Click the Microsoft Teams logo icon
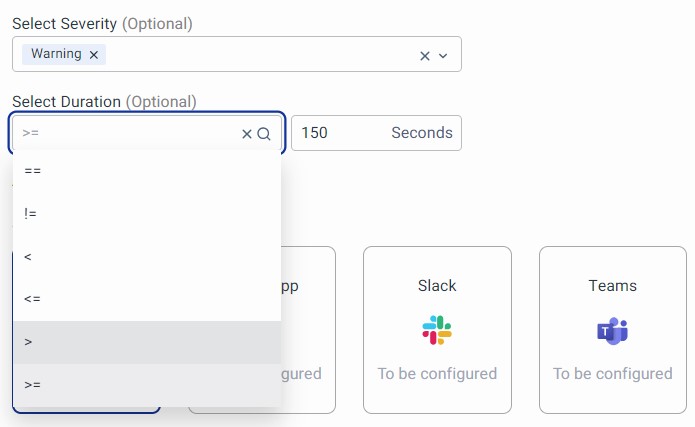 pos(612,330)
